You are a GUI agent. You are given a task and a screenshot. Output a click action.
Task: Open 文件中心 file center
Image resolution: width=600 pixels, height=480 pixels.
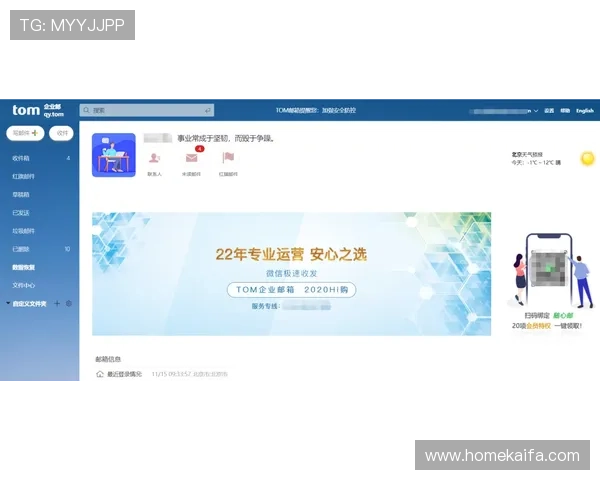(23, 285)
